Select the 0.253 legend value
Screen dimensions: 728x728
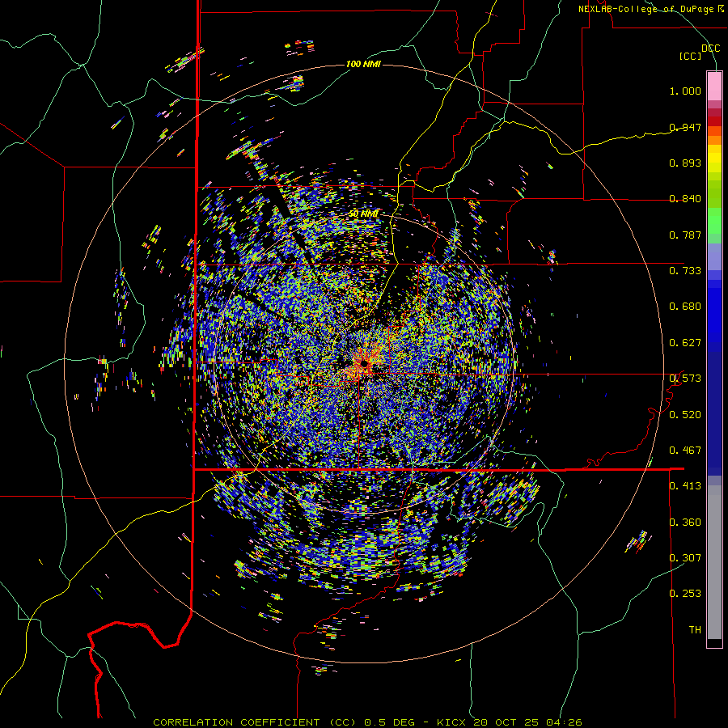685,594
